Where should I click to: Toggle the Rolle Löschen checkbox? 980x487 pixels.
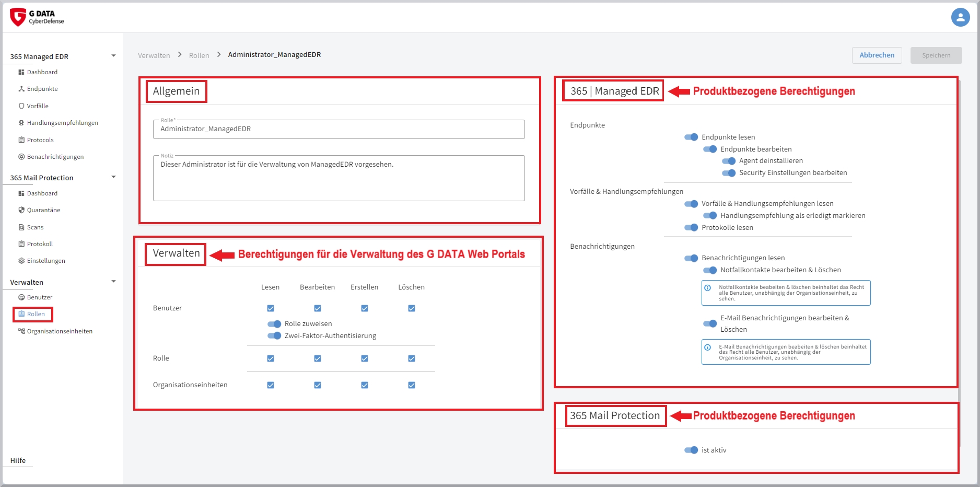point(412,358)
